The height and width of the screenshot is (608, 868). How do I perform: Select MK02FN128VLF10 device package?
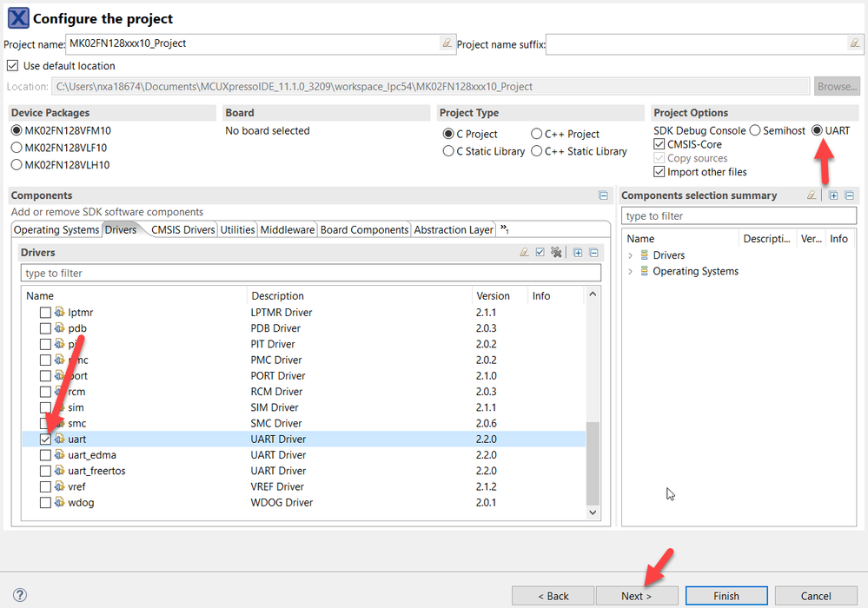[17, 148]
